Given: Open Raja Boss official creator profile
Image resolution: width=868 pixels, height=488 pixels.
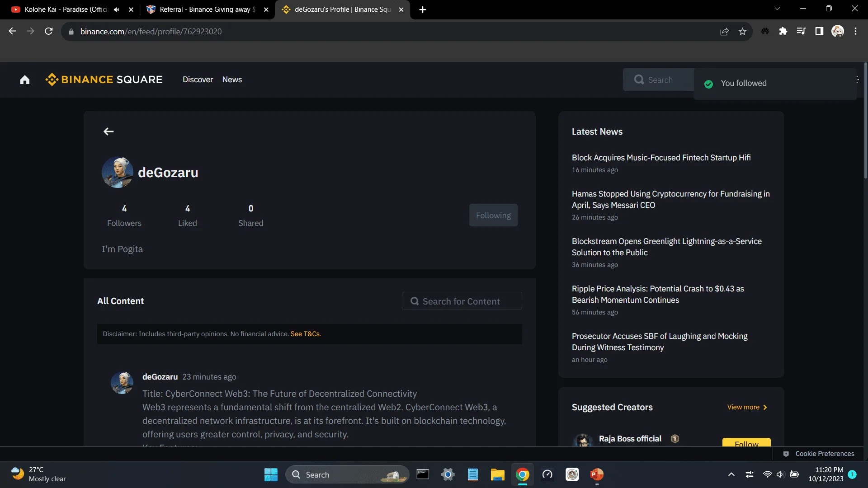Looking at the screenshot, I should coord(630,439).
